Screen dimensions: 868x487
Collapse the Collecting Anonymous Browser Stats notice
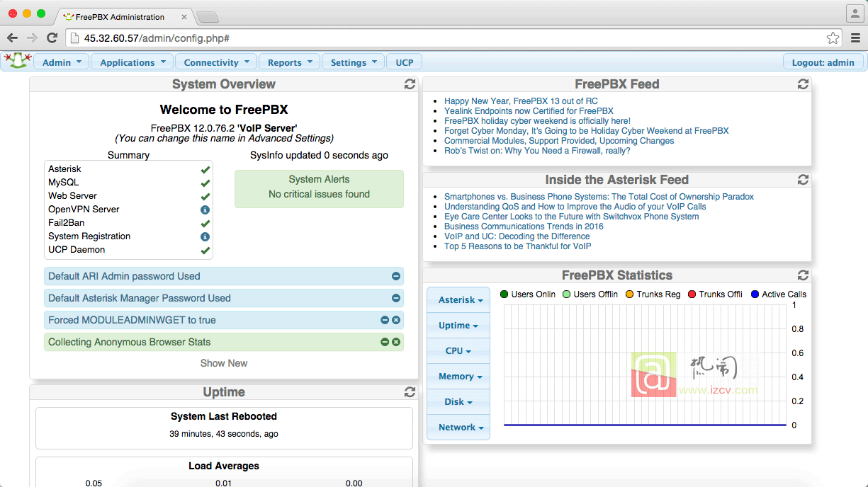[385, 342]
